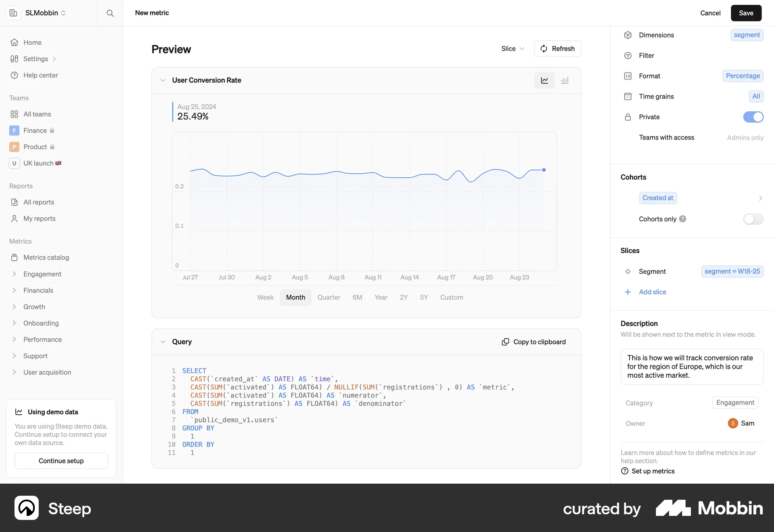Screen dimensions: 774x532
Task: Click the metric description text field
Action: (692, 366)
